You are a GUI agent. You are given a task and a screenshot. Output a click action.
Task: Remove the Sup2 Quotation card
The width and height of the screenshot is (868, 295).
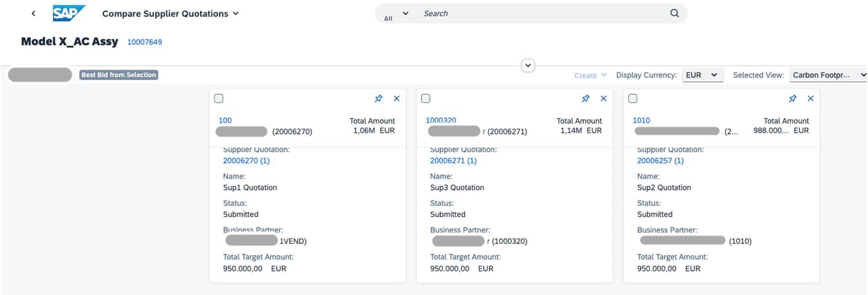(x=811, y=98)
